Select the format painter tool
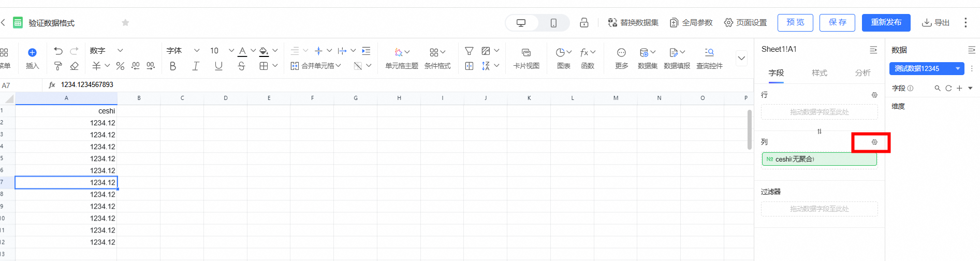Viewport: 980px width, 261px height. click(x=58, y=66)
